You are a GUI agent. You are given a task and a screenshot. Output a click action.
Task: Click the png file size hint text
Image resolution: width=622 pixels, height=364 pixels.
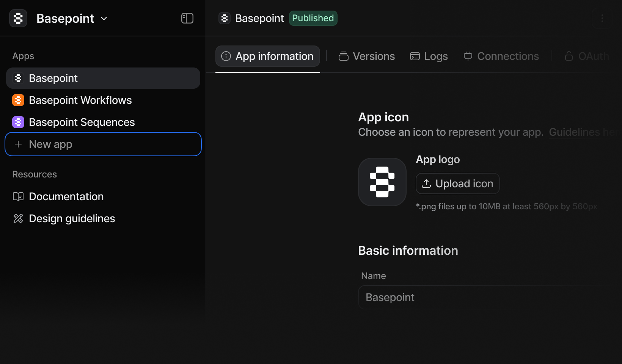tap(507, 206)
